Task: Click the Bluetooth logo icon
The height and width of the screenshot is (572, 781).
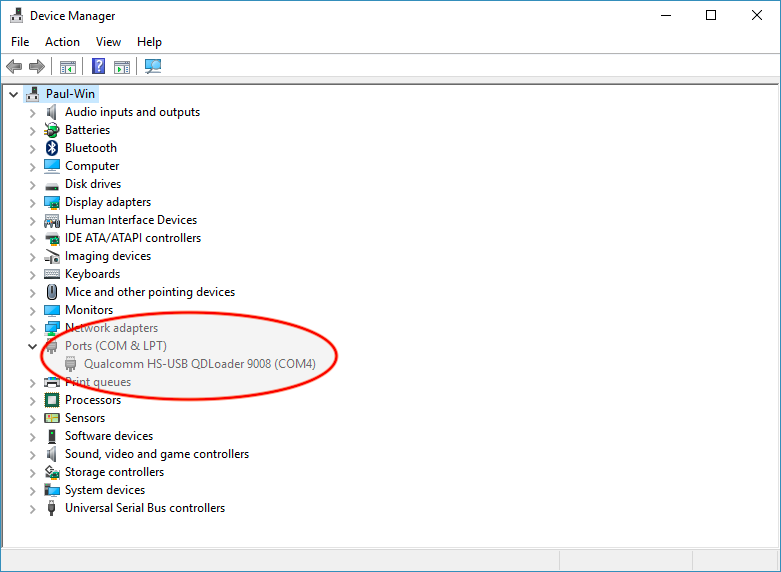Action: (x=52, y=148)
